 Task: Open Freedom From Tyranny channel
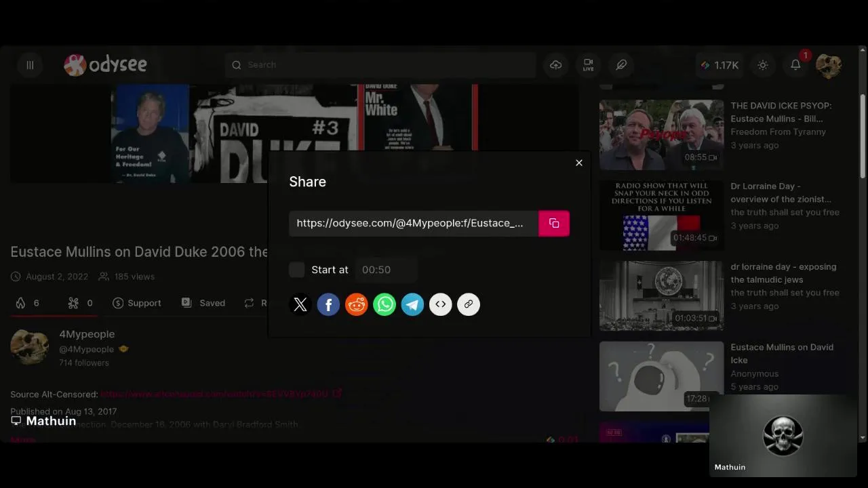pos(778,131)
